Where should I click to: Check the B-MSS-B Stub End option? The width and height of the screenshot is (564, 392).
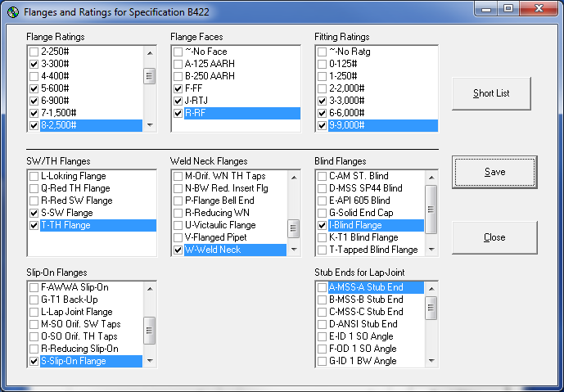(322, 300)
